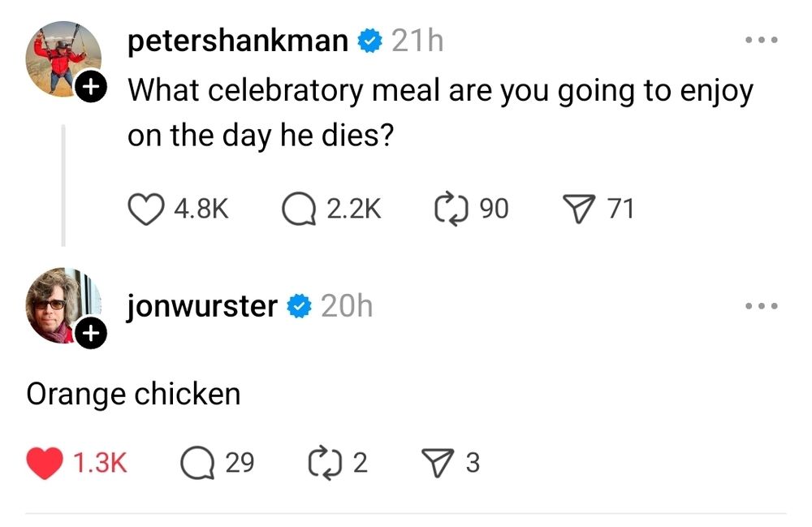Image resolution: width=812 pixels, height=527 pixels.
Task: Open petershankman's profile via username
Action: point(237,41)
